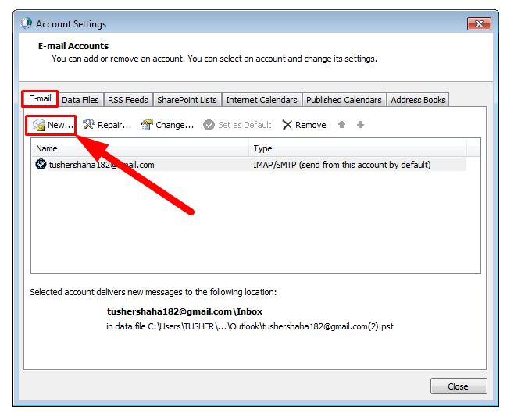This screenshot has height=420, width=514.
Task: Move account up with arrow icon
Action: [x=341, y=124]
